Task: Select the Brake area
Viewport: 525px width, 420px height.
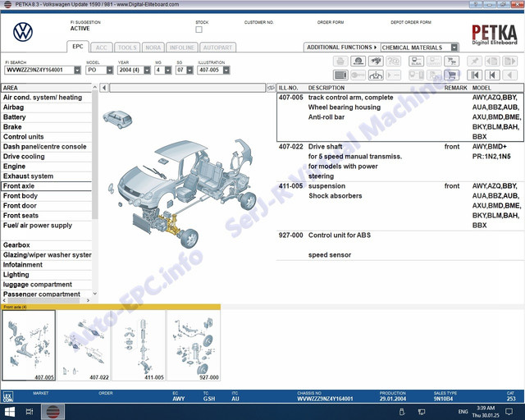Action: (x=47, y=127)
